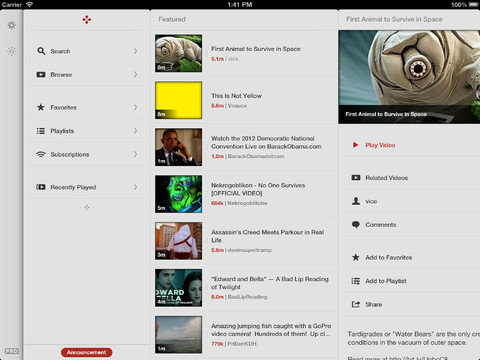Select 'This Is Not Yellow' title
This screenshot has width=480, height=360.
point(236,96)
